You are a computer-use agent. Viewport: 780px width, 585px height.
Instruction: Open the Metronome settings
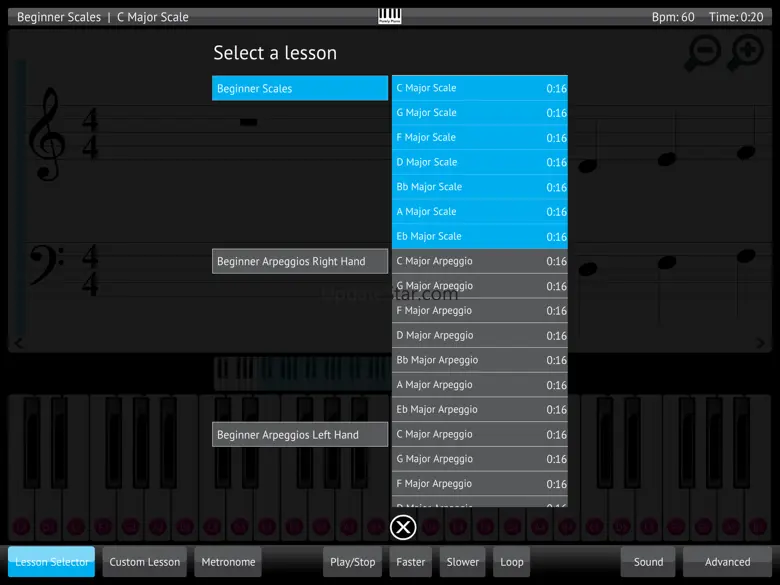point(228,562)
